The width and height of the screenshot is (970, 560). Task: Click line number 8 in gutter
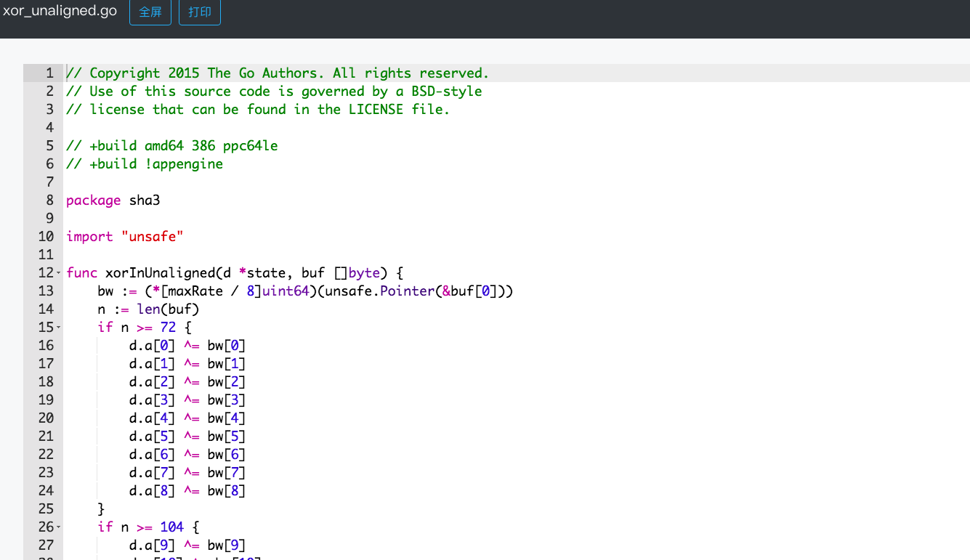(x=49, y=200)
